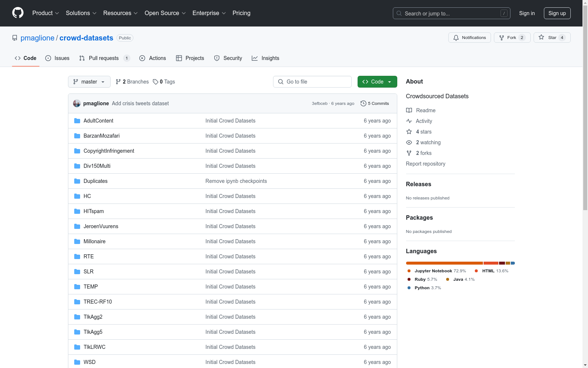Open the master branch selector

pos(89,82)
